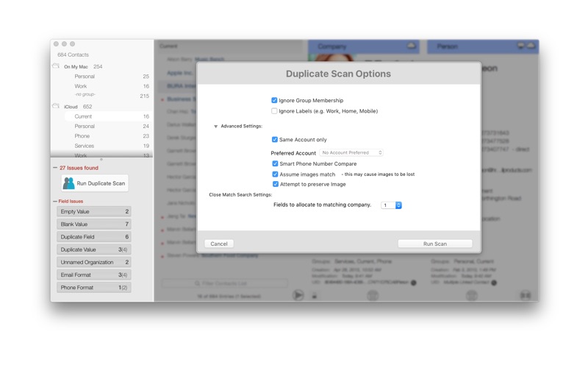Click the sidebar split divider handle
The width and height of the screenshot is (588, 368).
click(x=101, y=159)
